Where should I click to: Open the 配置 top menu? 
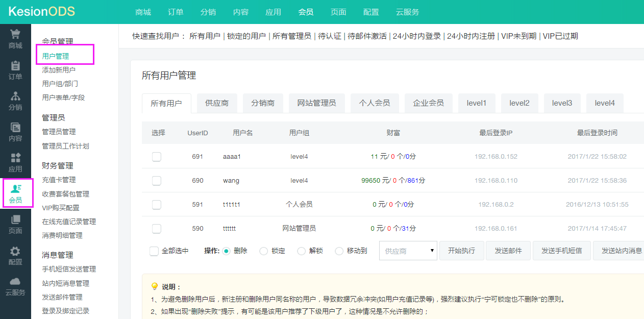coord(371,12)
